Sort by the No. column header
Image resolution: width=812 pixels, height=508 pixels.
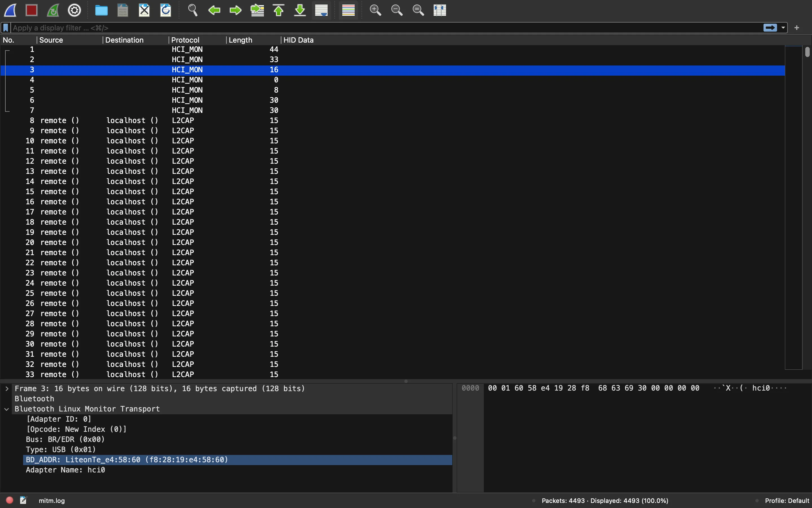click(x=18, y=40)
